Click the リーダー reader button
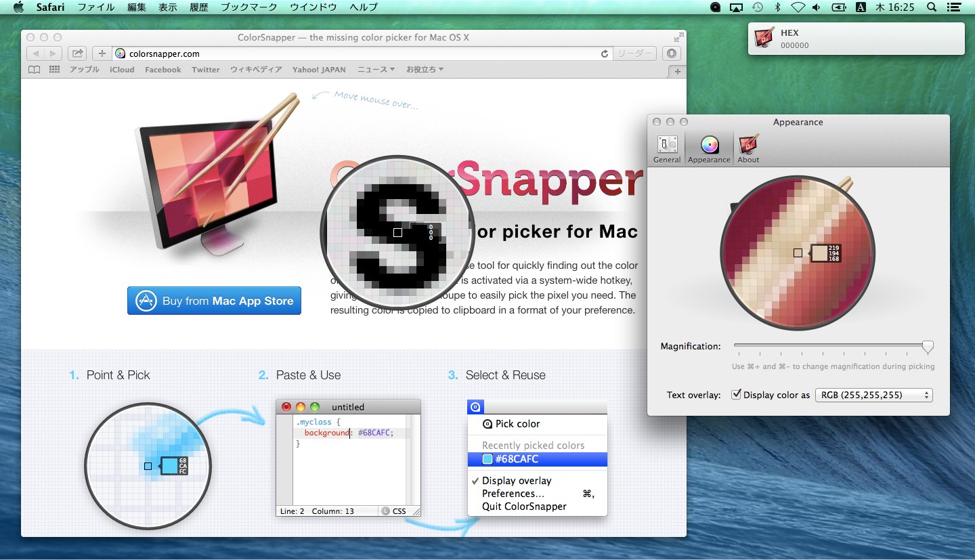The width and height of the screenshot is (975, 560). pyautogui.click(x=634, y=53)
